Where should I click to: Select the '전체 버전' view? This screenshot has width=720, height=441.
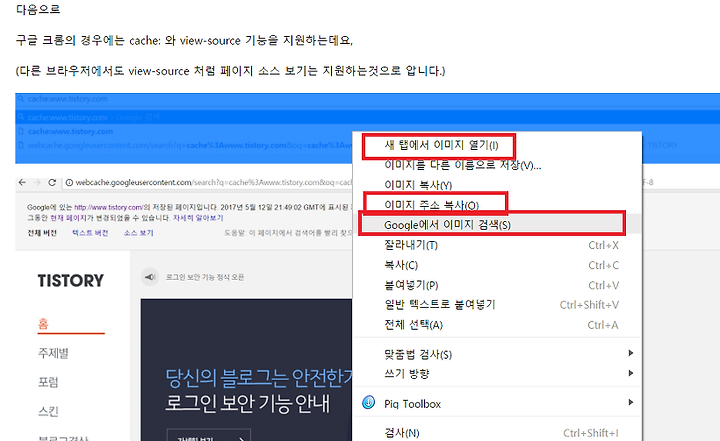point(42,233)
